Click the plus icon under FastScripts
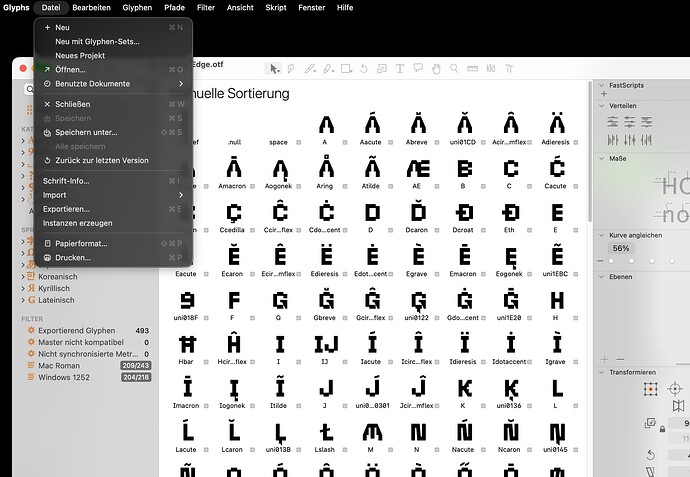Image resolution: width=690 pixels, height=477 pixels. click(x=603, y=358)
